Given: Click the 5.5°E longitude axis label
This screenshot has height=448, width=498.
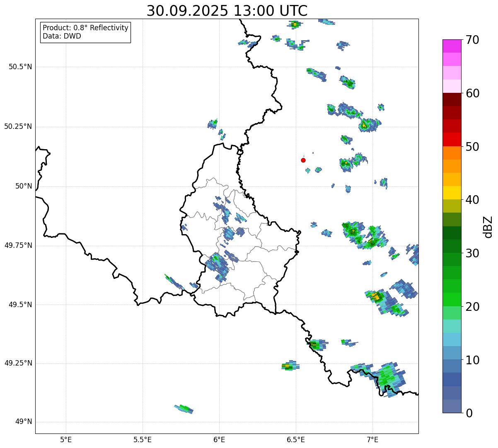Looking at the screenshot, I should click(143, 439).
